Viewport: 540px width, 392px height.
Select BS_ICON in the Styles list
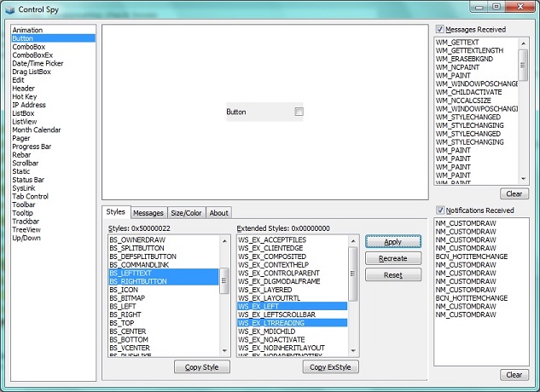coord(125,289)
